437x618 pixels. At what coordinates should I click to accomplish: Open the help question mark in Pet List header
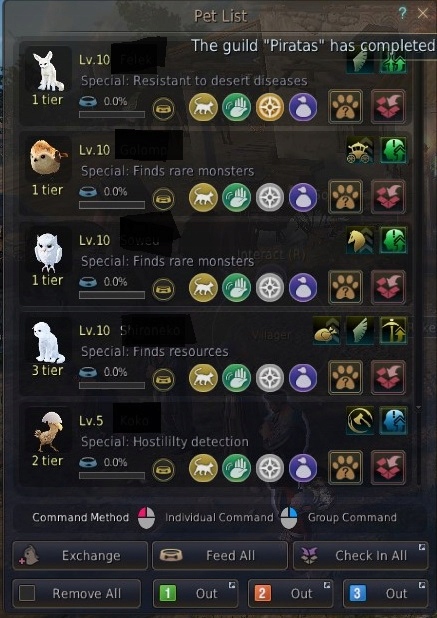[402, 13]
